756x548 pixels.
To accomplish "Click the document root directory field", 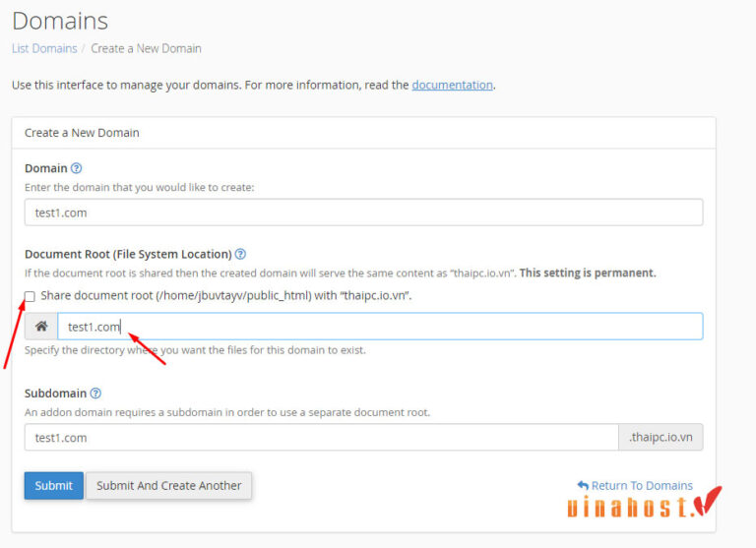I will coord(379,327).
